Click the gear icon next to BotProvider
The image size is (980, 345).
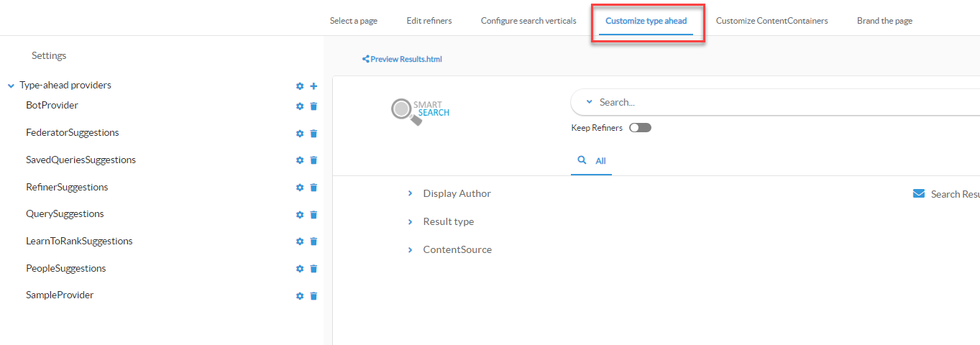point(300,106)
